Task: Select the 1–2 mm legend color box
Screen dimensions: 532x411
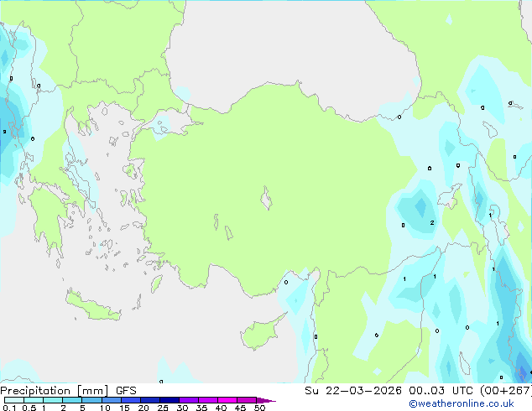Action: (53, 400)
